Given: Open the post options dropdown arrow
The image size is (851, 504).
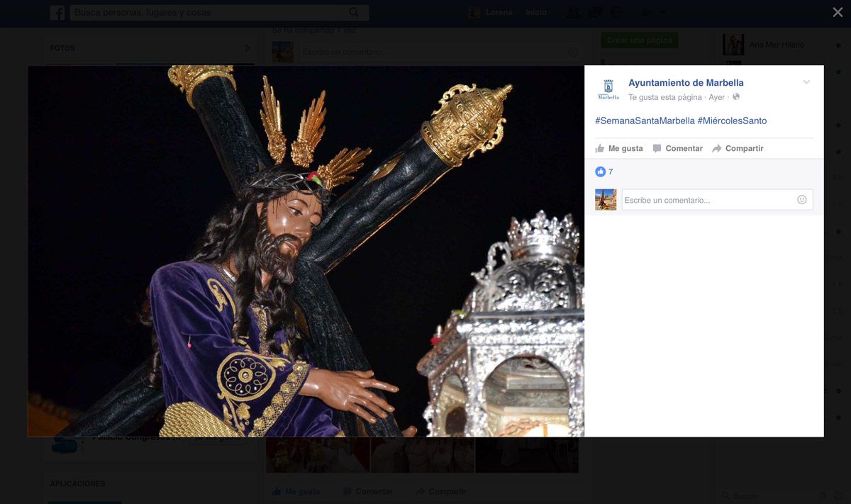Looking at the screenshot, I should [x=806, y=82].
